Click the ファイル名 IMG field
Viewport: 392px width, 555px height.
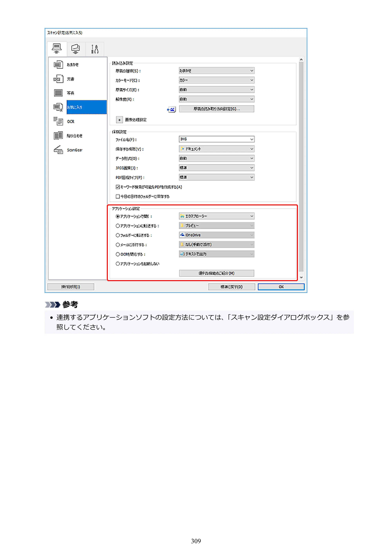tap(216, 139)
